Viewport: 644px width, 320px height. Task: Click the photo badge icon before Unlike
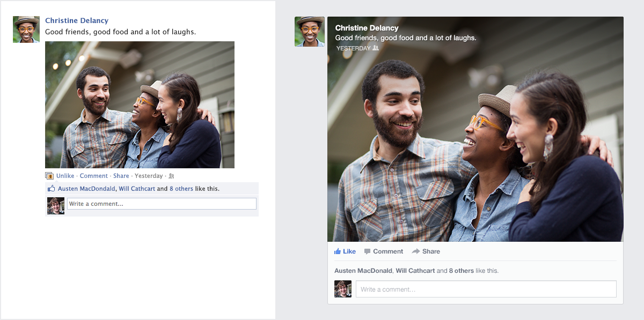[49, 176]
